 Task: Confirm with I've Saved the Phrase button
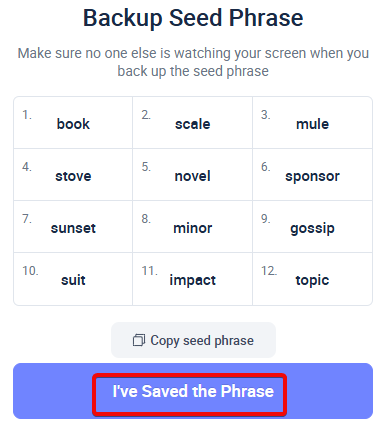pyautogui.click(x=193, y=391)
